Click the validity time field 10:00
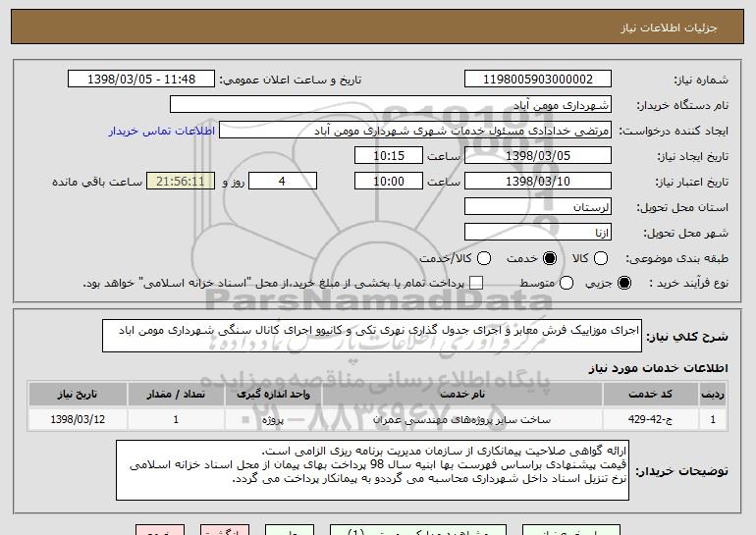Screen dimensions: 756x535 click(x=389, y=182)
